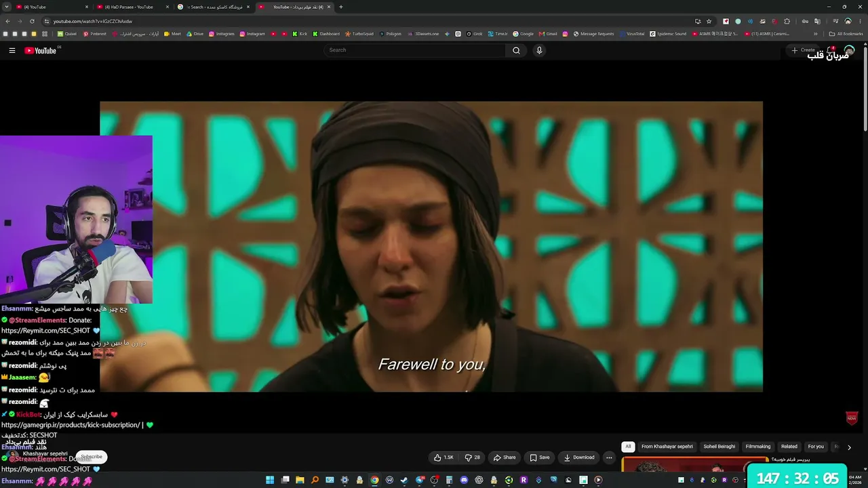Screen dimensions: 868x488
Task: Open Steam from the taskbar
Action: (404, 480)
